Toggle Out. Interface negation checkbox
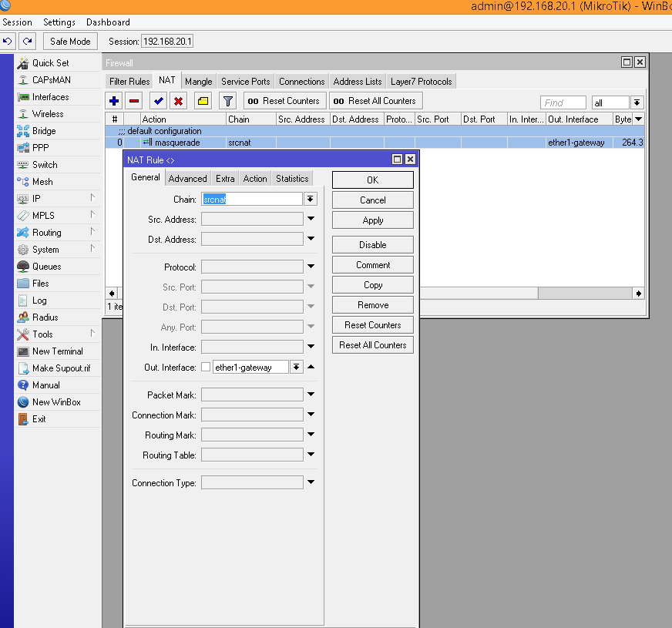The image size is (672, 628). 206,367
